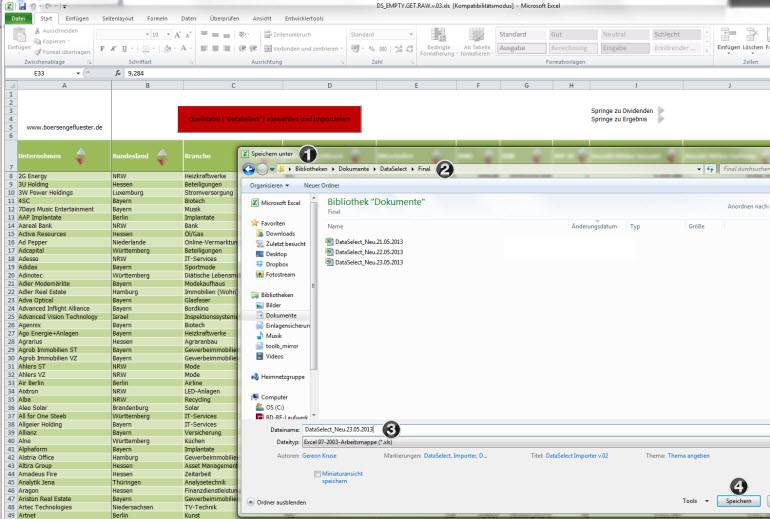Open the Name Box dropdown arrow beside E33

click(x=78, y=73)
